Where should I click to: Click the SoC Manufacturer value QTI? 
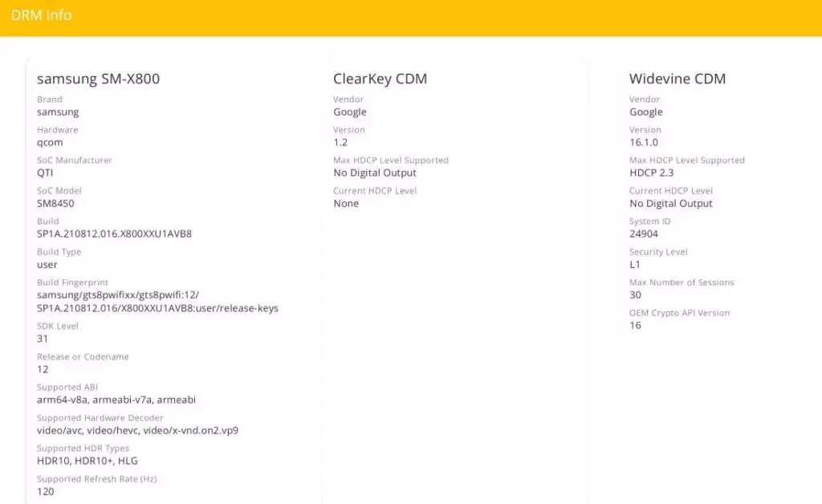coord(45,173)
